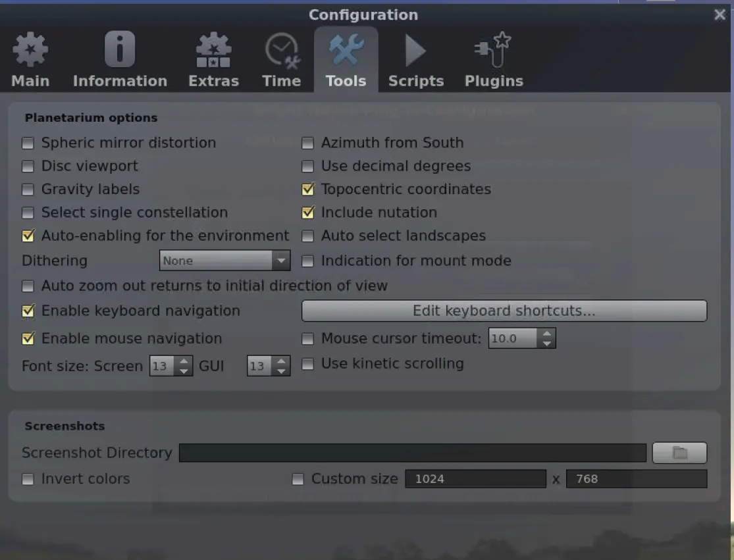The image size is (734, 560).
Task: Close the Configuration dialog
Action: pos(720,14)
